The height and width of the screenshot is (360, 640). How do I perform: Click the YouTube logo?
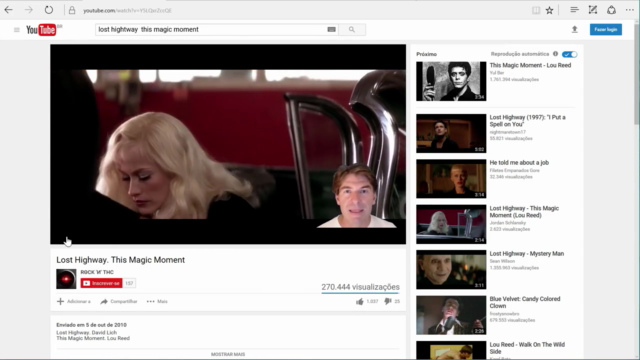42,30
